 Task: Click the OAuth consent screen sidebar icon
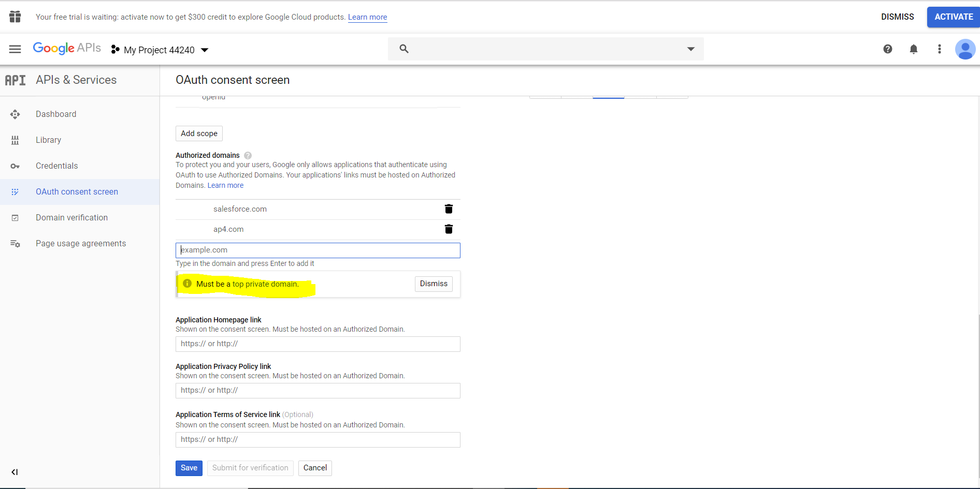[15, 192]
